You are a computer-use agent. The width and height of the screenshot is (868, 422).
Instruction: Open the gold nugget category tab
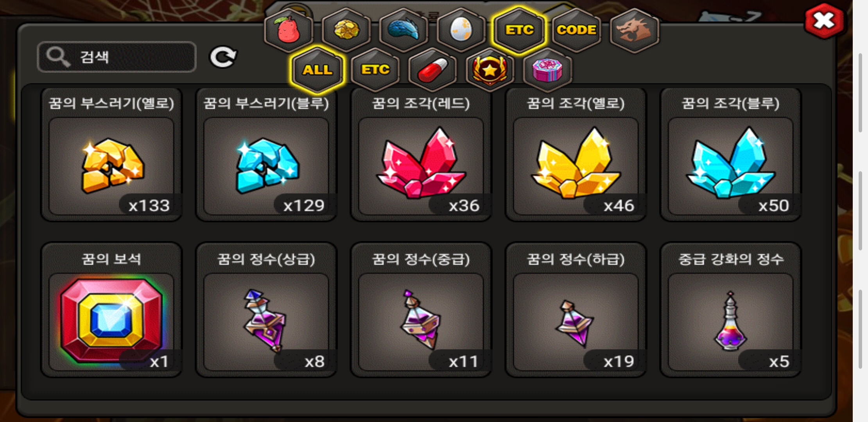tap(346, 30)
